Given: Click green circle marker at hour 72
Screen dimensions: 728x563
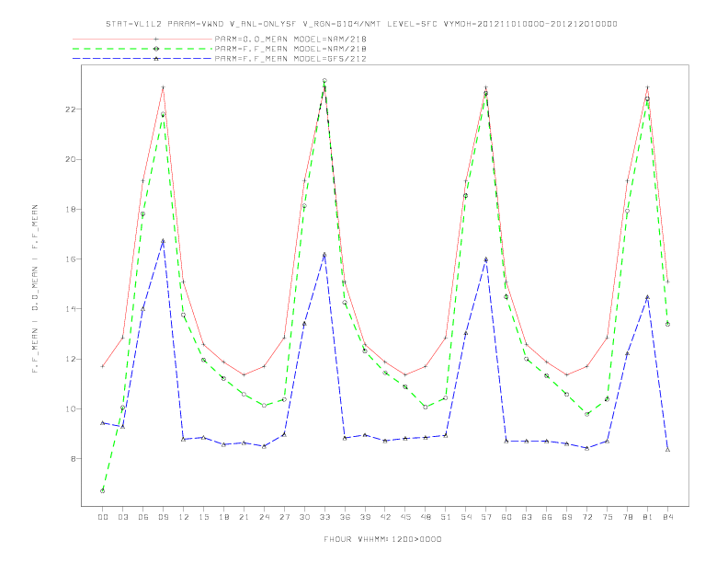Looking at the screenshot, I should tap(586, 414).
